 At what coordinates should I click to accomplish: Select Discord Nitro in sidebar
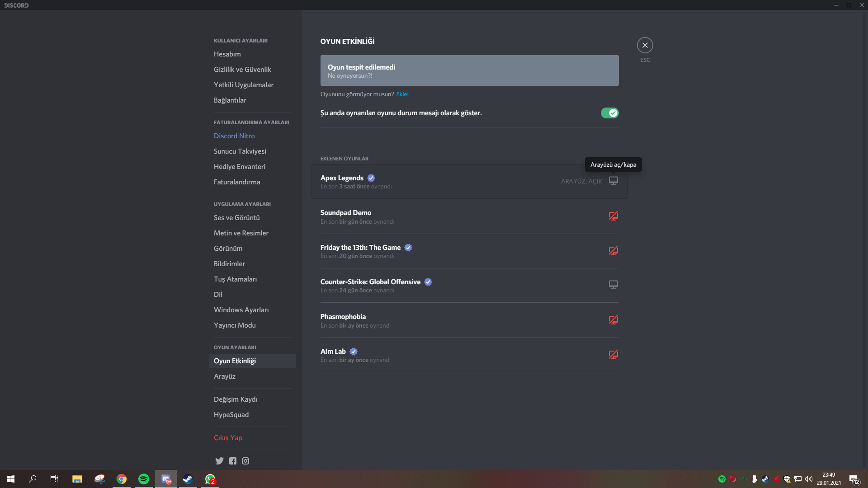coord(252,136)
